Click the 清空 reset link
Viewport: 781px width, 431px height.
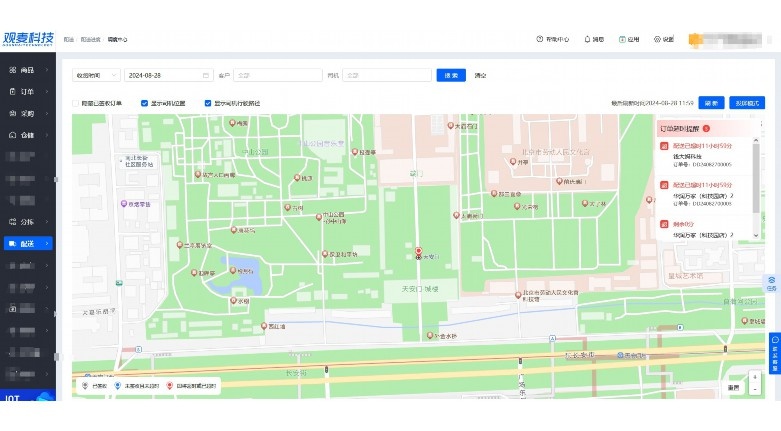tap(480, 76)
